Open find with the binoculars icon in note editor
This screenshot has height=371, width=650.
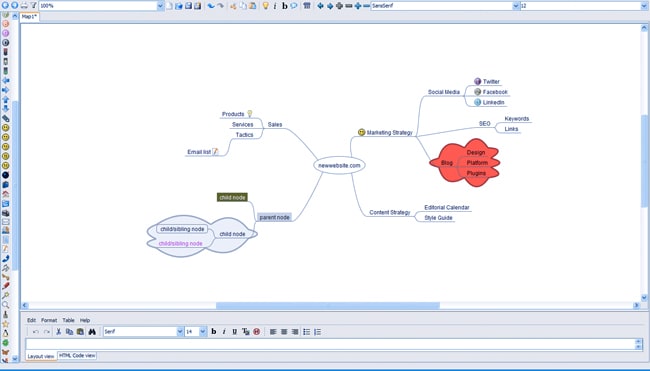click(x=92, y=332)
